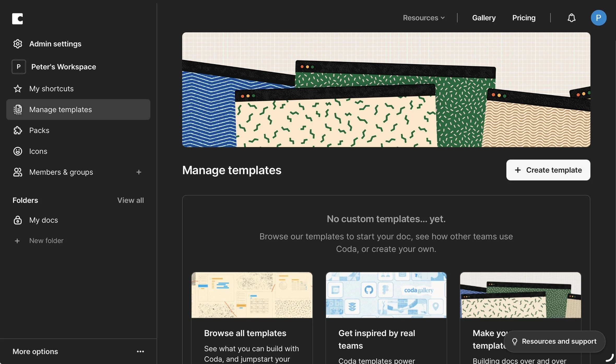Click the notifications bell icon
The image size is (616, 364).
tap(571, 18)
